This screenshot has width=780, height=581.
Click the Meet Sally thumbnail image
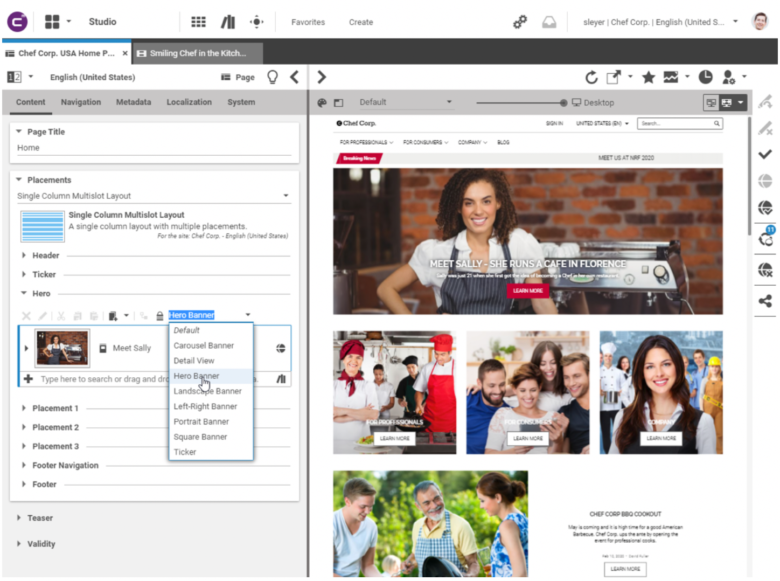(x=62, y=348)
